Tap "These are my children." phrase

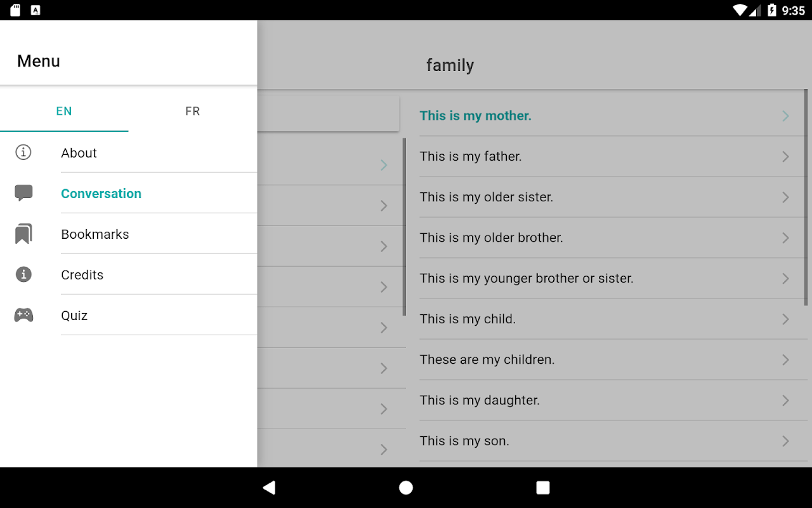click(487, 359)
